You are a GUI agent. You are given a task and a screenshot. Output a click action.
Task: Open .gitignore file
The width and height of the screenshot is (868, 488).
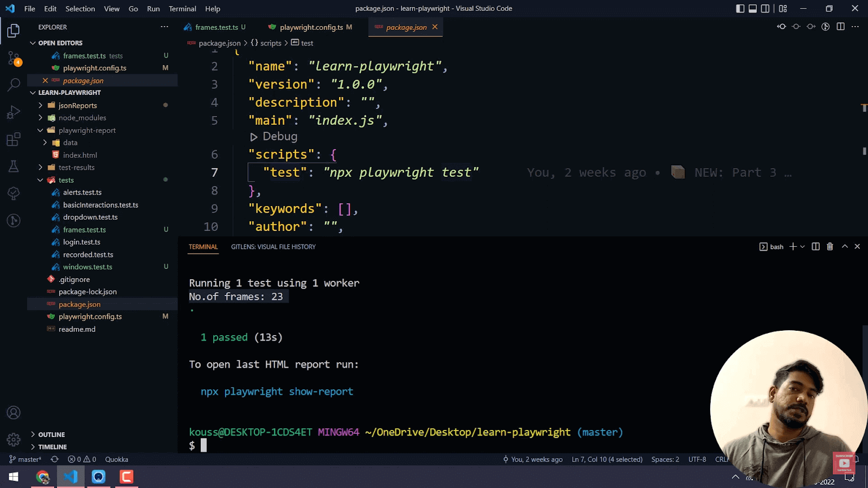pyautogui.click(x=74, y=279)
